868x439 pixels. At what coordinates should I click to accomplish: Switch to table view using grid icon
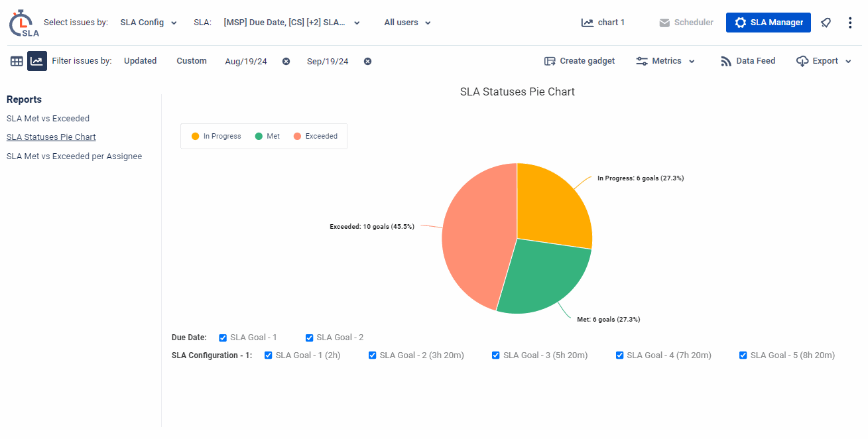pos(16,60)
